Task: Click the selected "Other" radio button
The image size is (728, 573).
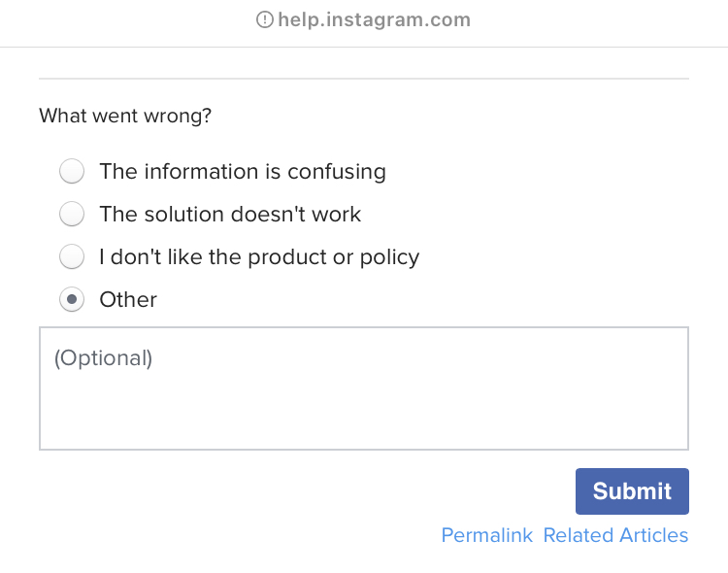Action: point(72,299)
